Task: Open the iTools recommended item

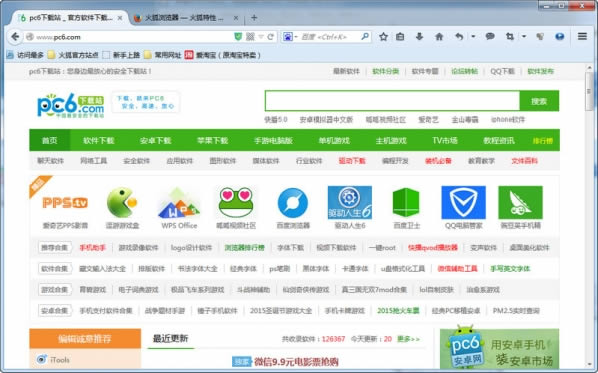Action: (x=53, y=360)
